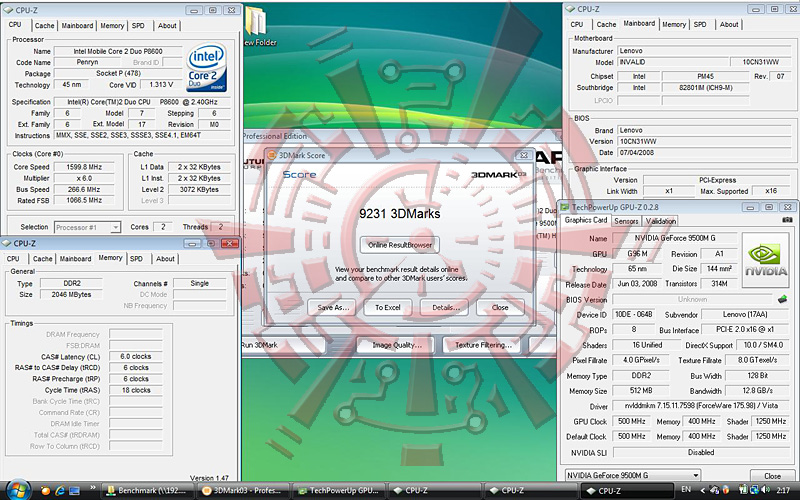This screenshot has width=800, height=500.
Task: Click the Southbridge value 82801IM (ICH9-M)
Action: [705, 87]
